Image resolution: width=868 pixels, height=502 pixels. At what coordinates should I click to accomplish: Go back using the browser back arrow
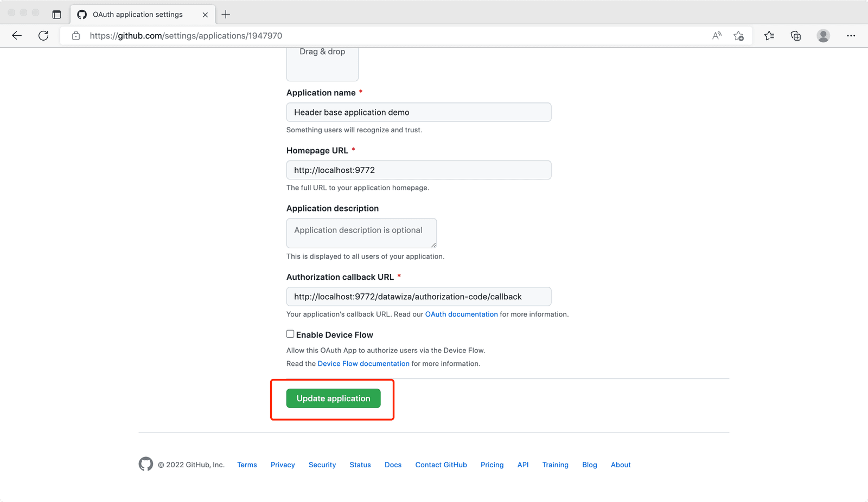tap(17, 36)
